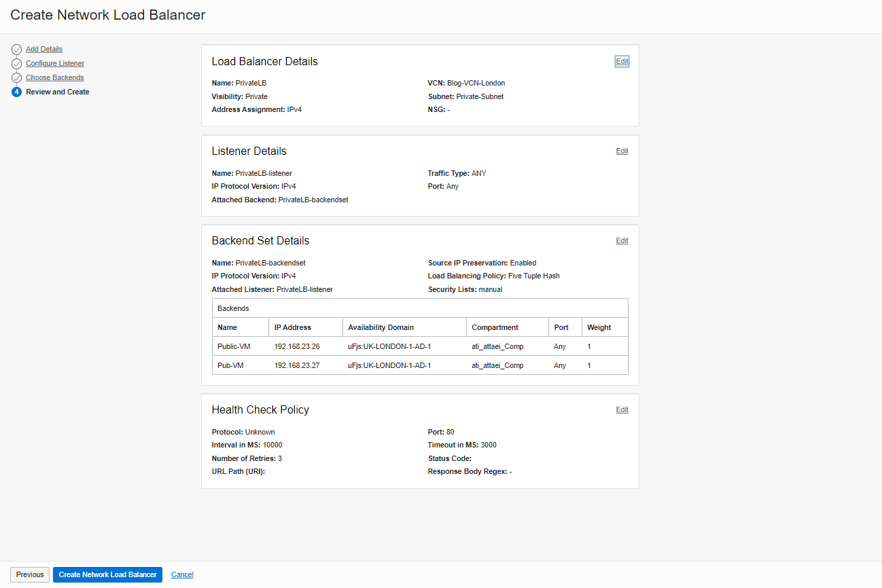Viewport: 882px width, 588px height.
Task: Click the checkmark icon beside Configure Listener
Action: [16, 64]
